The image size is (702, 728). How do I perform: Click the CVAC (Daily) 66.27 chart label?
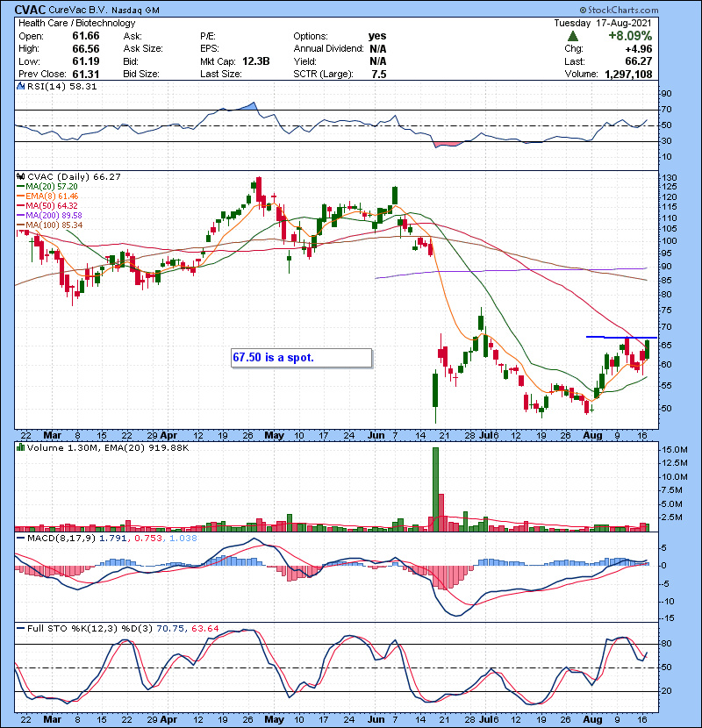pos(74,177)
